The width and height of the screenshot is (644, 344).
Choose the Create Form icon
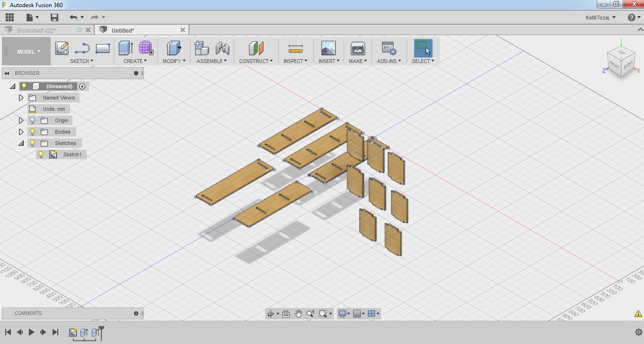[146, 48]
